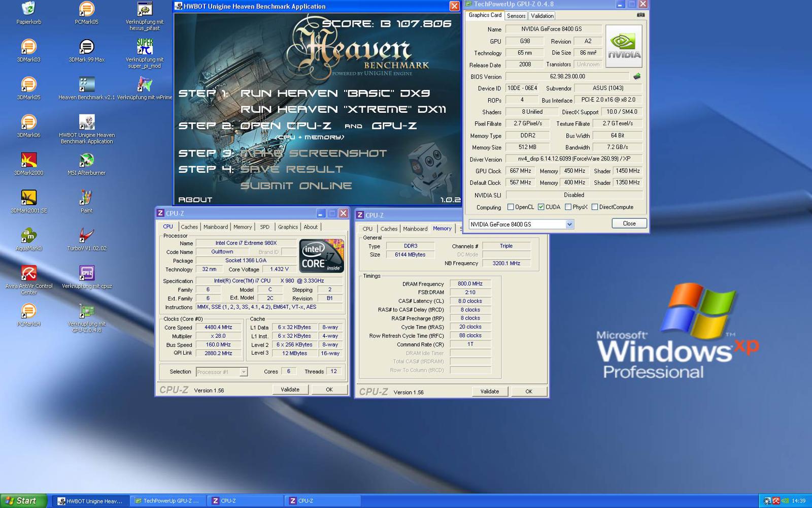Click the Start button on taskbar
The image size is (812, 508).
point(24,501)
